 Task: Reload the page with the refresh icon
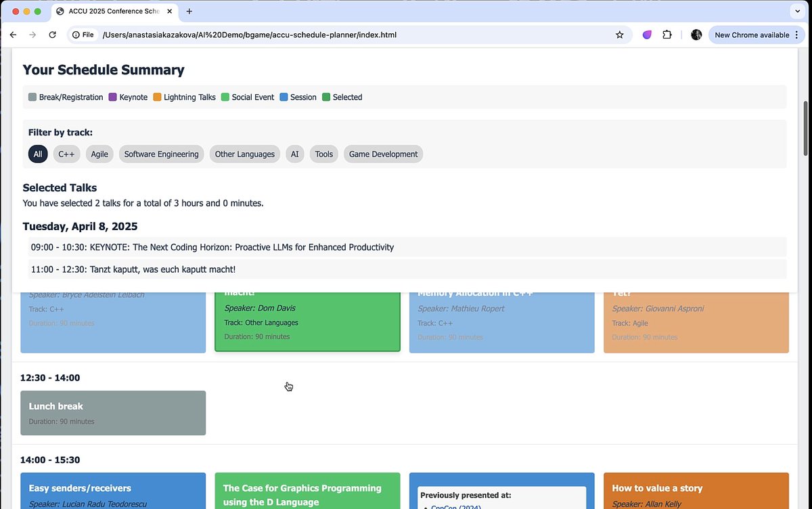52,35
